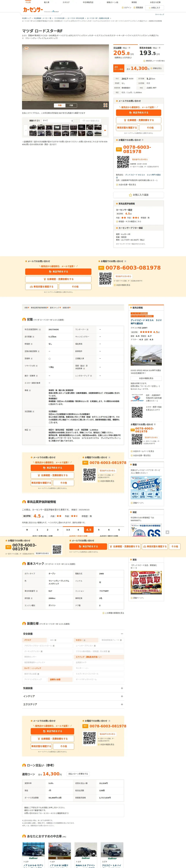Expand the エクステリア section

click(73, 704)
